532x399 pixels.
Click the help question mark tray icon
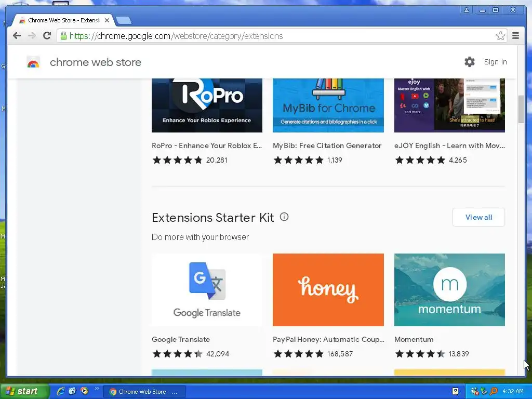pyautogui.click(x=455, y=392)
